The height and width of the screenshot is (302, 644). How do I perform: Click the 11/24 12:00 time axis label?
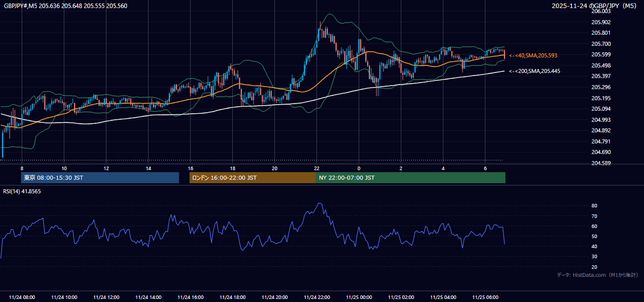(x=106, y=297)
